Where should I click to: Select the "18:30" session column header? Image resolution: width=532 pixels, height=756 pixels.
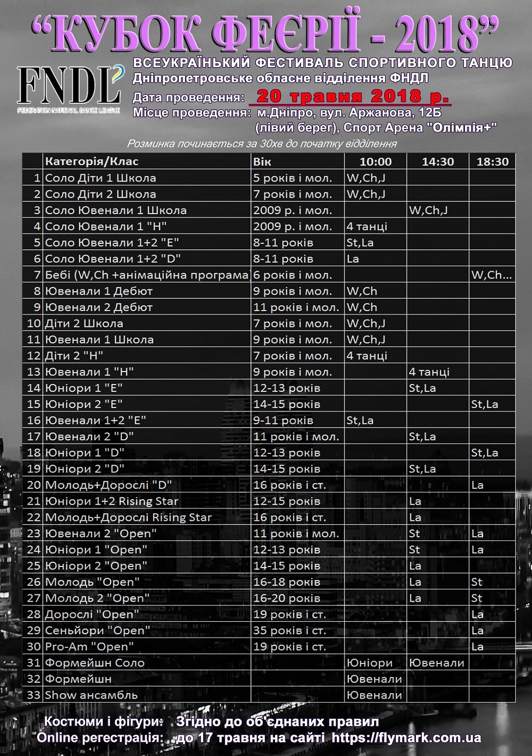493,162
